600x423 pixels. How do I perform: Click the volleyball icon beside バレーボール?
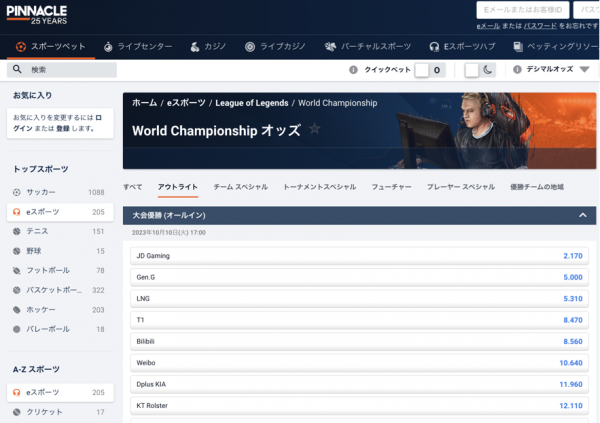pos(16,329)
